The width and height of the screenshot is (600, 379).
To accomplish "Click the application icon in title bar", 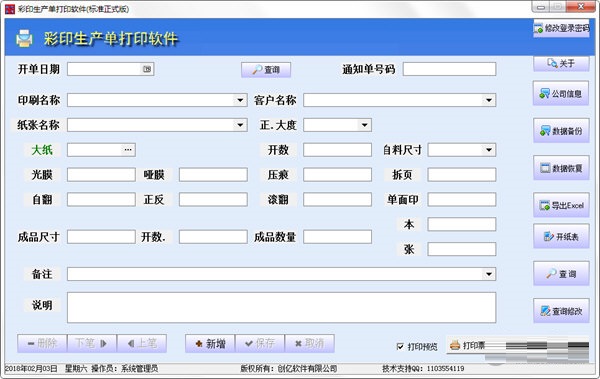I will click(x=10, y=9).
